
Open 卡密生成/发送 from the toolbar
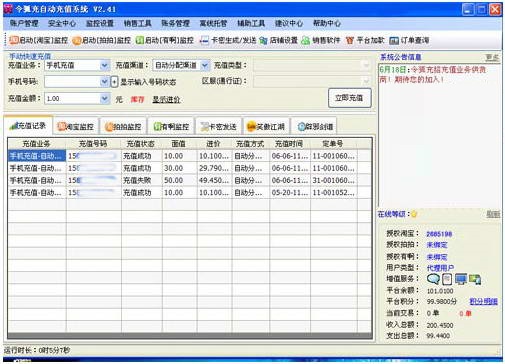coord(228,40)
